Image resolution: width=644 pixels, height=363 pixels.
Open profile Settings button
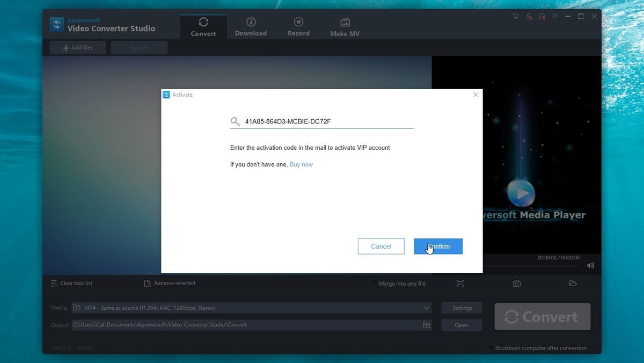(x=462, y=308)
